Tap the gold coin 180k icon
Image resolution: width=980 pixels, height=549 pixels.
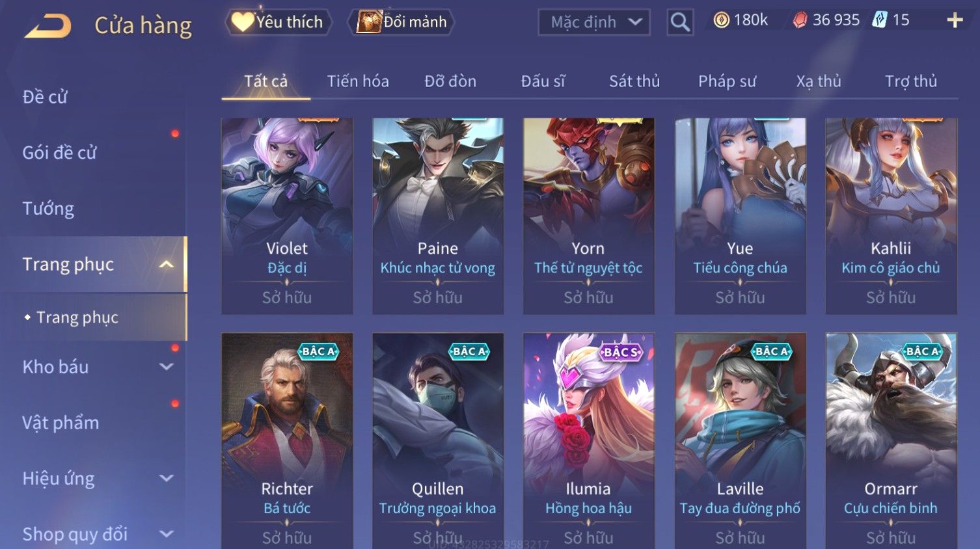coord(721,20)
